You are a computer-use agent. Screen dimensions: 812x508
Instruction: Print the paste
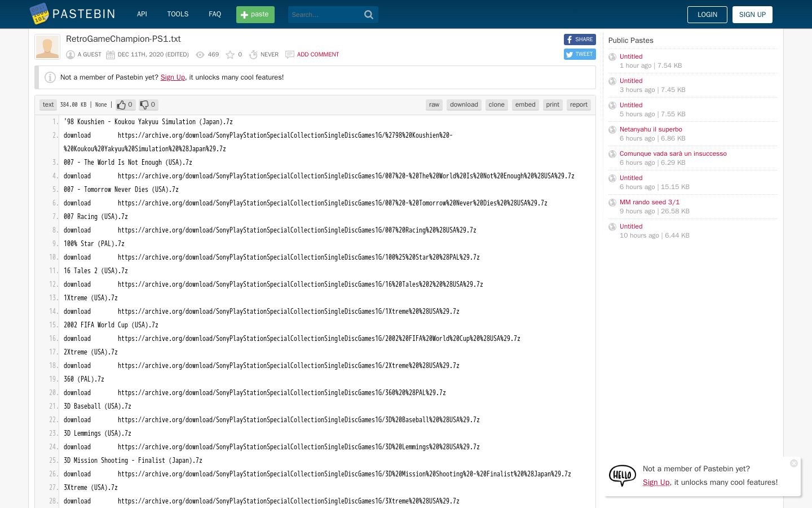click(553, 105)
